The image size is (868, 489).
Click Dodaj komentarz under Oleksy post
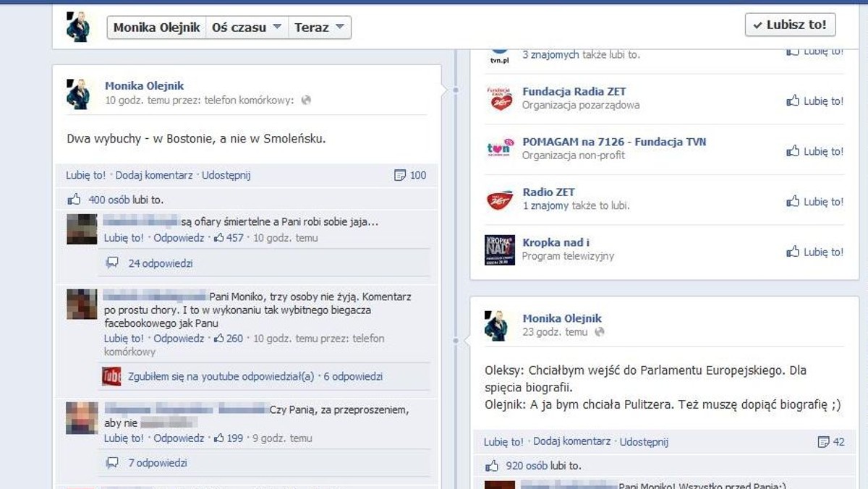click(572, 441)
